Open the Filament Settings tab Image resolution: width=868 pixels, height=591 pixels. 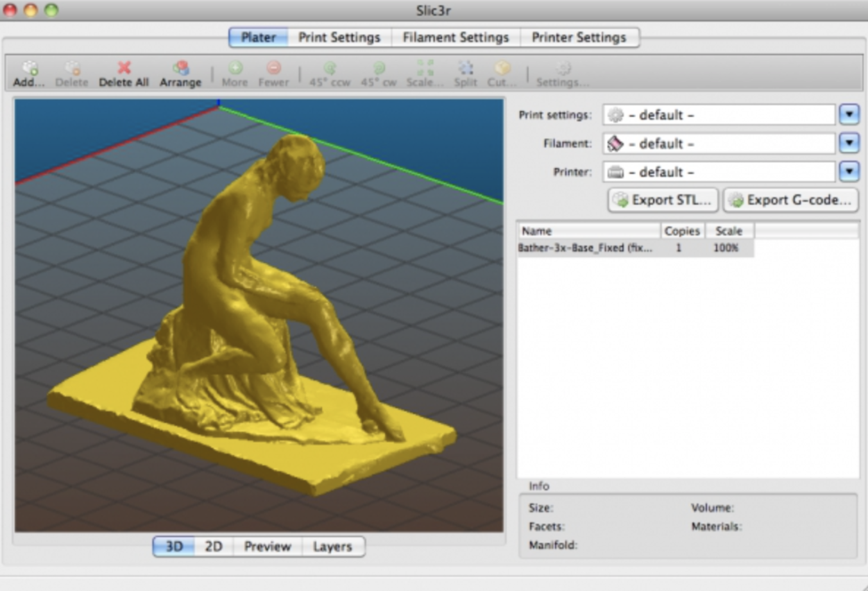[x=455, y=37]
